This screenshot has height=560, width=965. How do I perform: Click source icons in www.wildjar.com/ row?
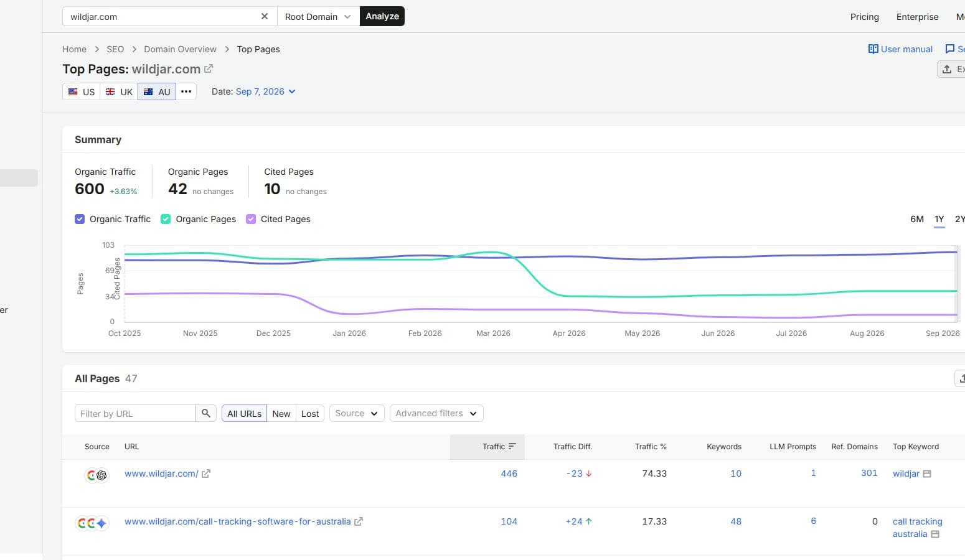click(x=96, y=475)
